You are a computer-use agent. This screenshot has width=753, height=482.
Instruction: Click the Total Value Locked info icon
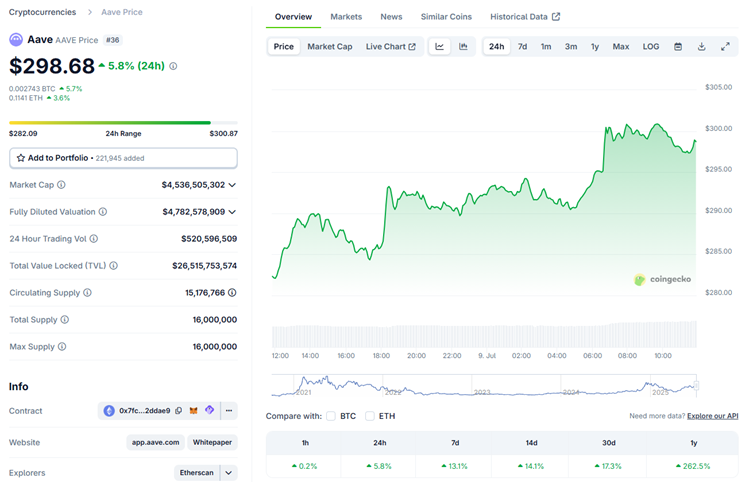tap(113, 265)
